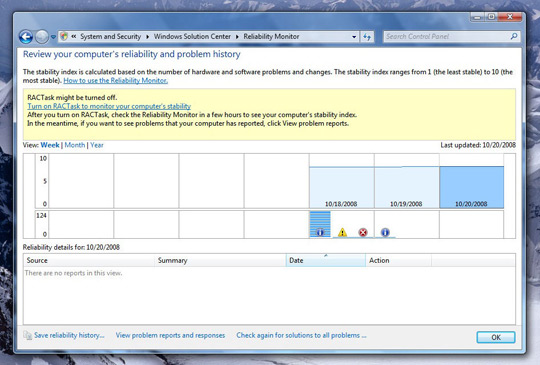Go back with the blue Back arrow

(26, 37)
